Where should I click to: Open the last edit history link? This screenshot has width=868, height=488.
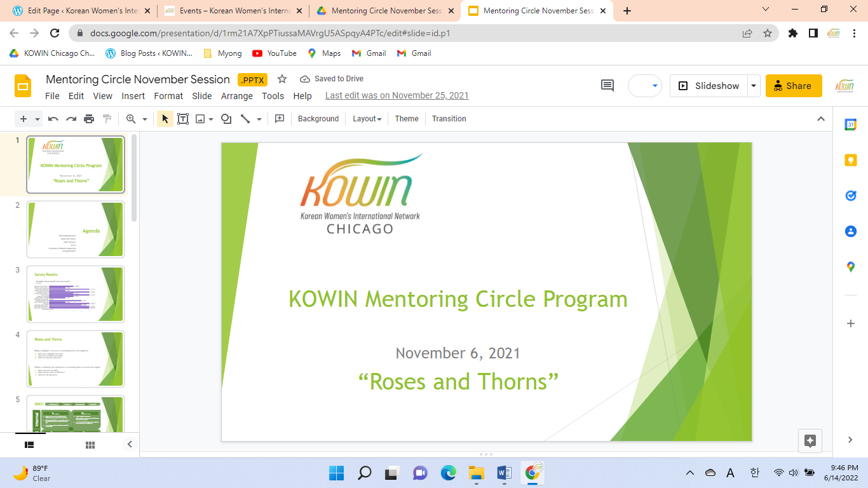pos(397,96)
